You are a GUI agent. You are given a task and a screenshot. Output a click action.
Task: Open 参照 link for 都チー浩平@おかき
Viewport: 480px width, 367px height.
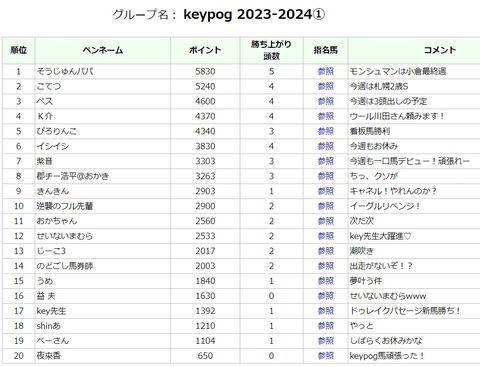coord(326,176)
